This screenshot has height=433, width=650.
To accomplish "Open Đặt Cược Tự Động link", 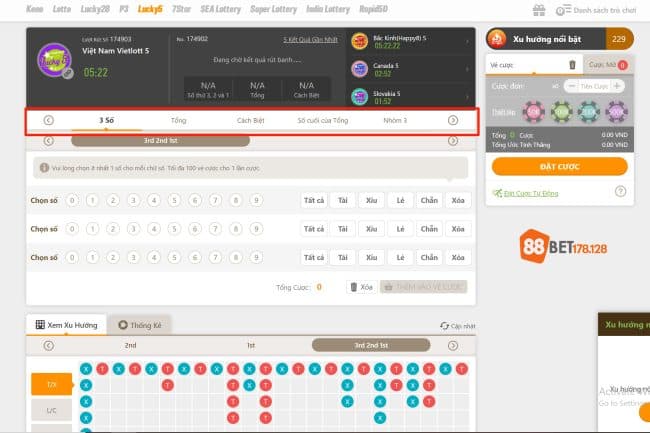I will (531, 194).
